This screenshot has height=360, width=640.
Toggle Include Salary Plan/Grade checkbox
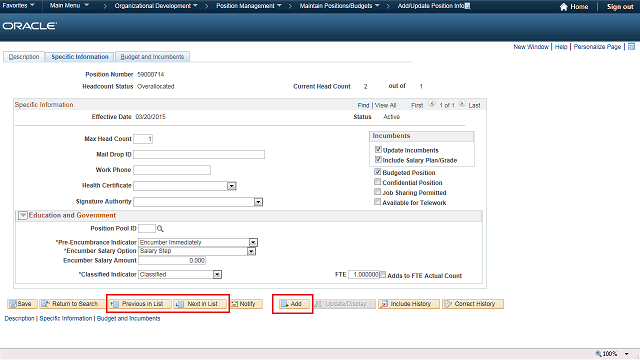click(378, 160)
